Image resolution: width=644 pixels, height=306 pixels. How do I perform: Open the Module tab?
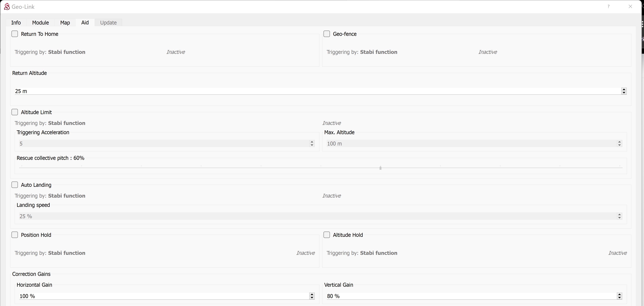coord(41,23)
